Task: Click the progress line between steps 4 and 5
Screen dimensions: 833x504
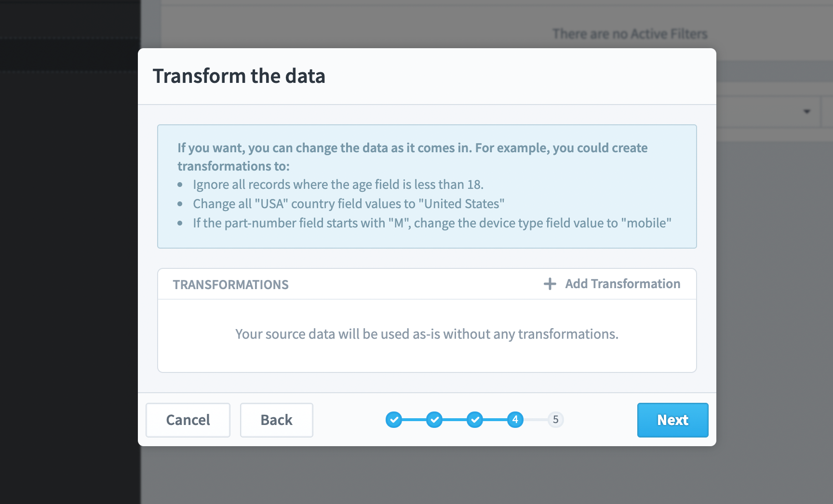Action: point(536,420)
